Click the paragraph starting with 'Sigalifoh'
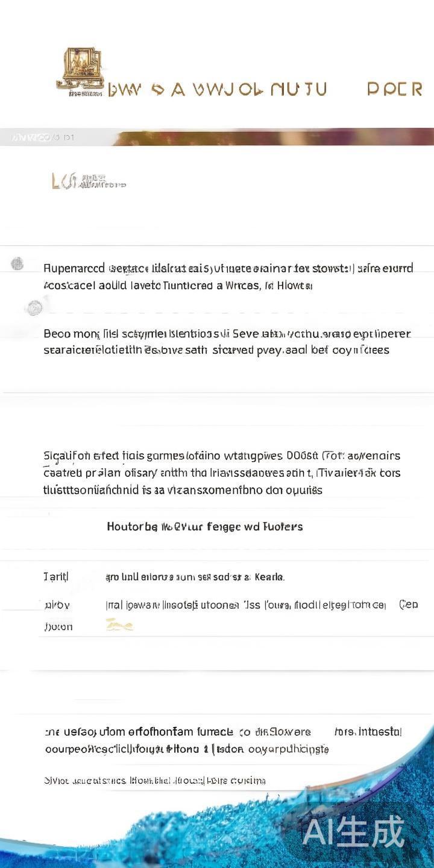Screen dimensions: 434x868 tap(222, 473)
